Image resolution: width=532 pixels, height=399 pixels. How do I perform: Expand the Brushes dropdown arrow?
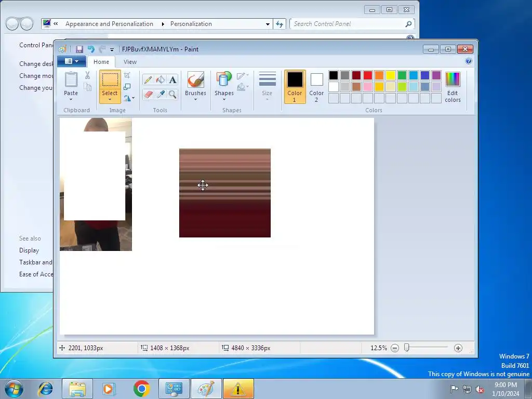[x=195, y=99]
